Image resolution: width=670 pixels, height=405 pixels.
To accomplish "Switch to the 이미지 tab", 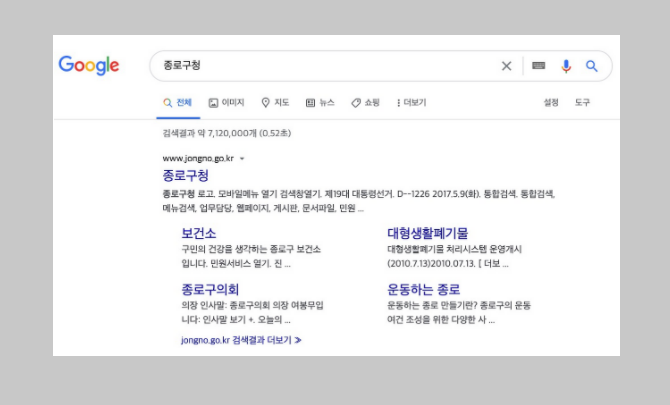I will 226,103.
